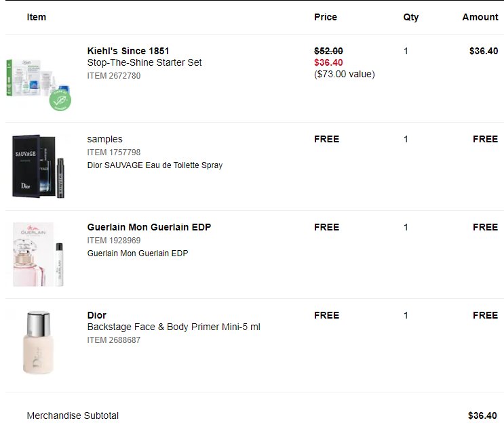Click the Item column header
Viewport: 504px width, 427px height.
tap(37, 17)
